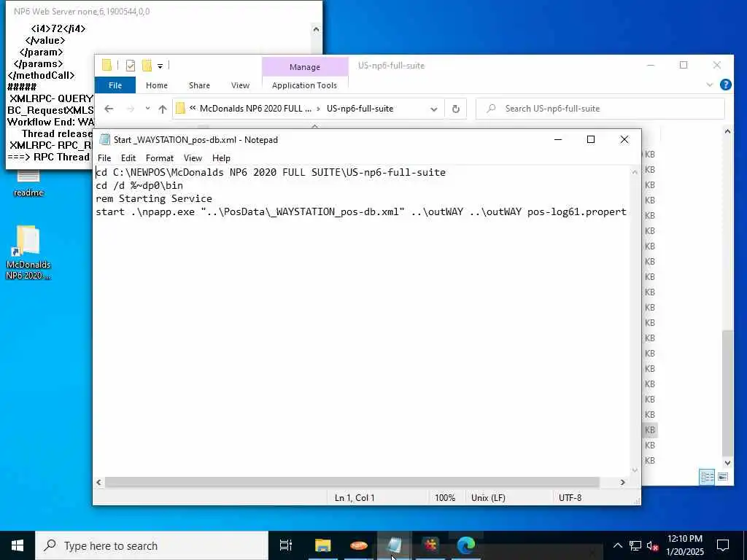Switch to Share tab in Explorer ribbon
The height and width of the screenshot is (560, 747).
point(199,85)
